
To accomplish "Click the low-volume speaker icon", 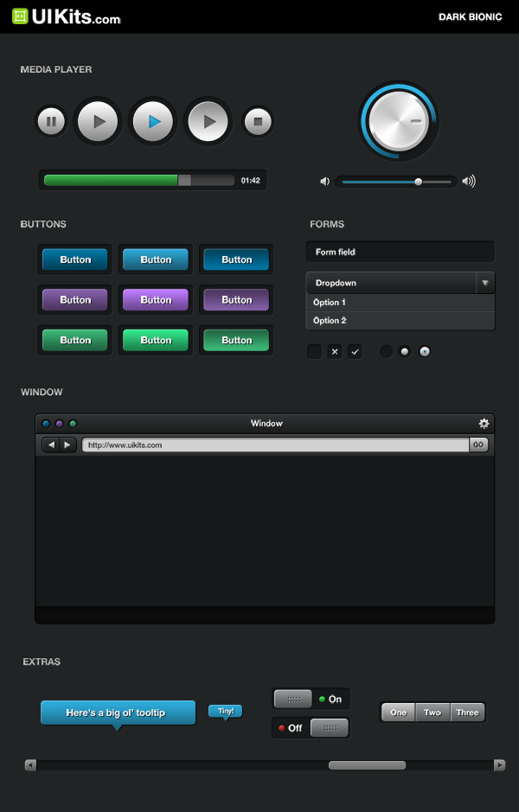I will [324, 182].
